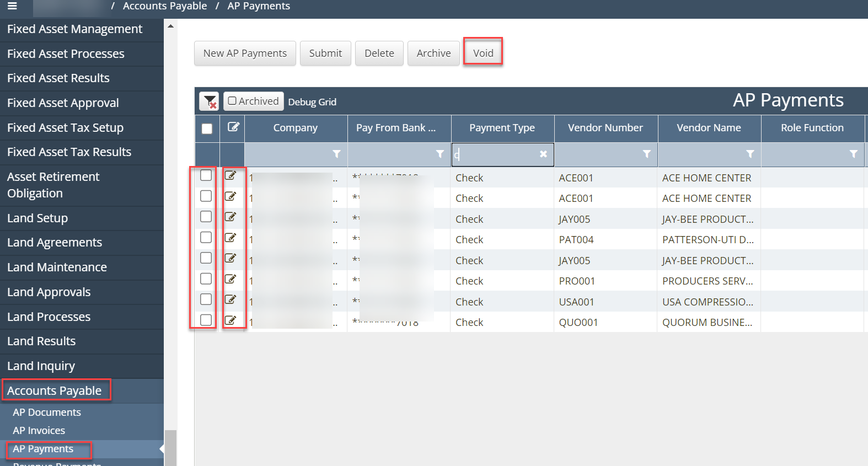This screenshot has height=466, width=868.
Task: Open the Company column filter dropdown
Action: tap(336, 154)
